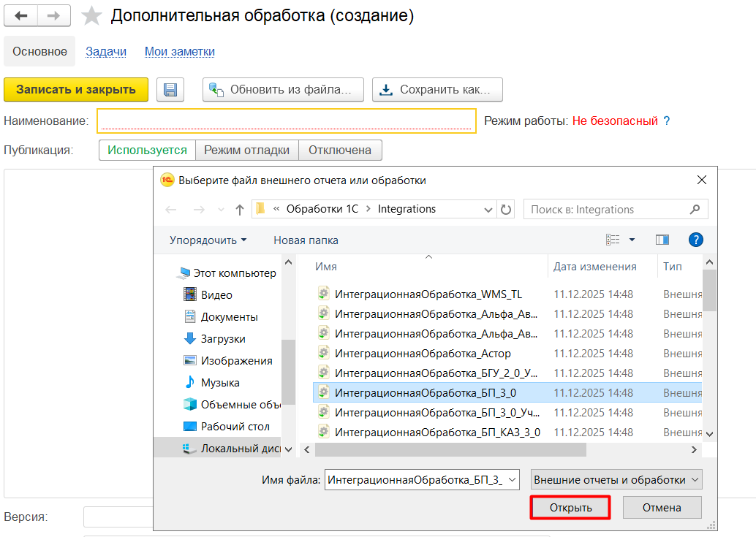This screenshot has height=537, width=756.
Task: Click the question mark next to Не безопасный
Action: (666, 121)
